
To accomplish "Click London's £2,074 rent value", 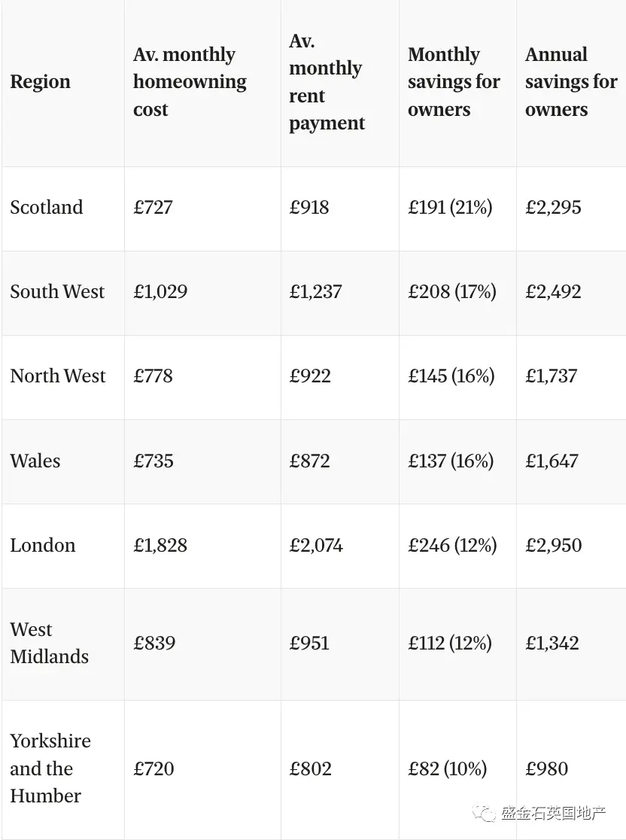I will click(316, 545).
